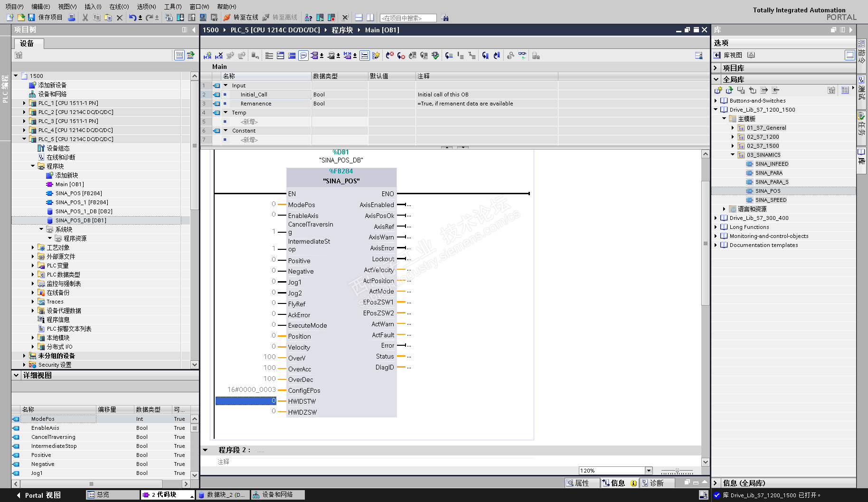Toggle the absolute/symbolic operands icon
Viewport: 868px width, 502px height.
point(314,56)
